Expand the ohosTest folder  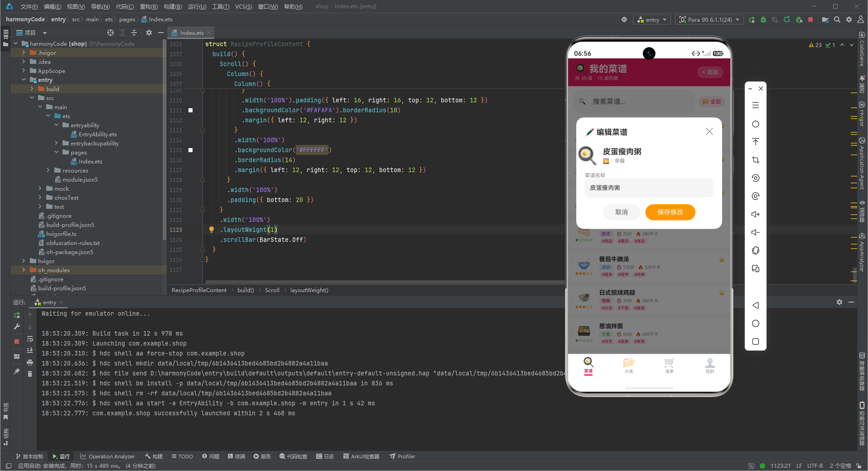click(40, 197)
